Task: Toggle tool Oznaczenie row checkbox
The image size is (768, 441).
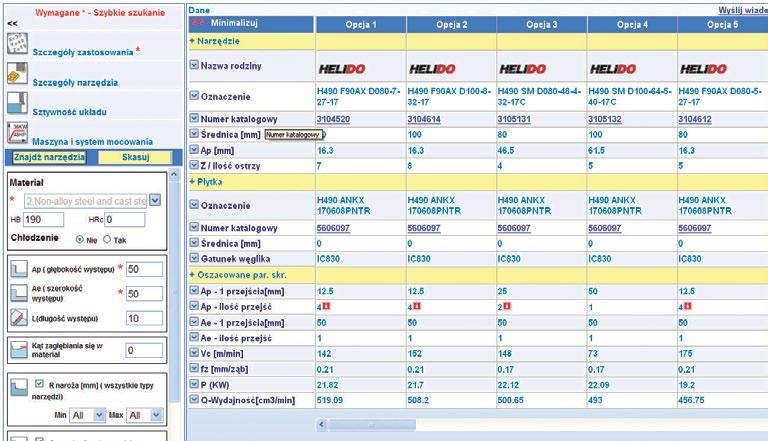Action: (x=194, y=95)
